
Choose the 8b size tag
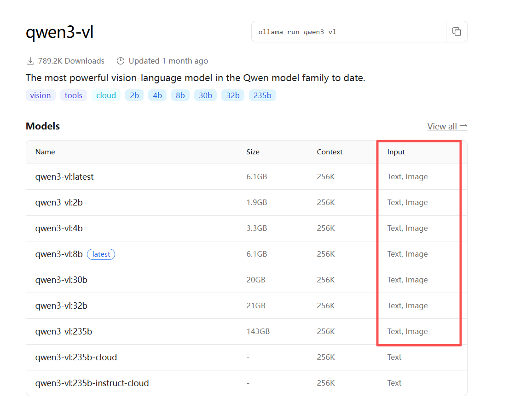pos(180,95)
